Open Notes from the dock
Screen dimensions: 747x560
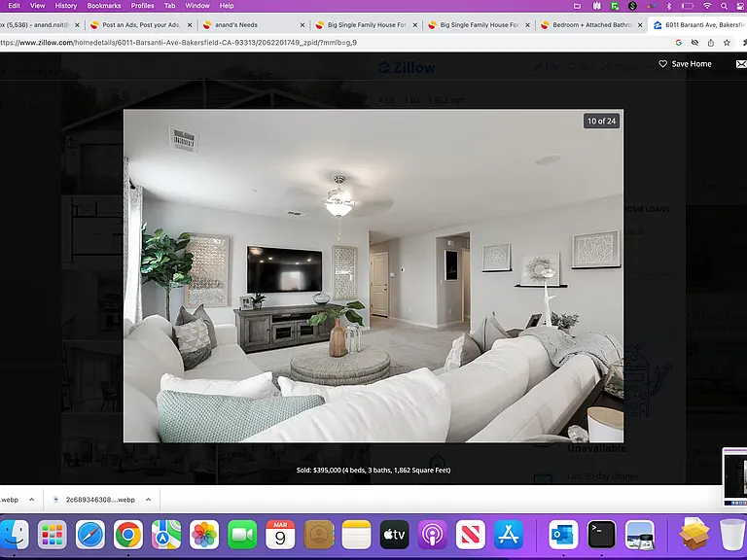(356, 535)
